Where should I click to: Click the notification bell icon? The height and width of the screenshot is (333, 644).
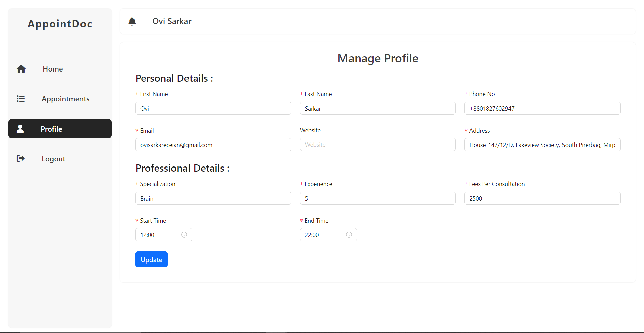click(x=132, y=21)
